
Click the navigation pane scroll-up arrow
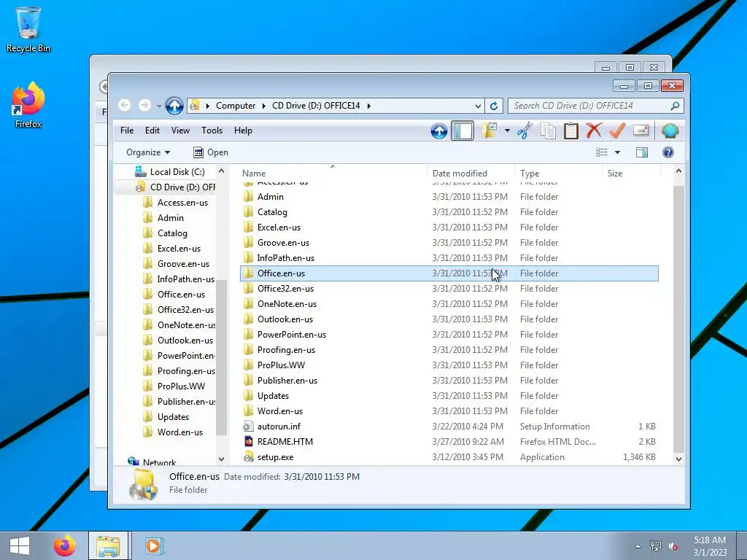click(221, 171)
